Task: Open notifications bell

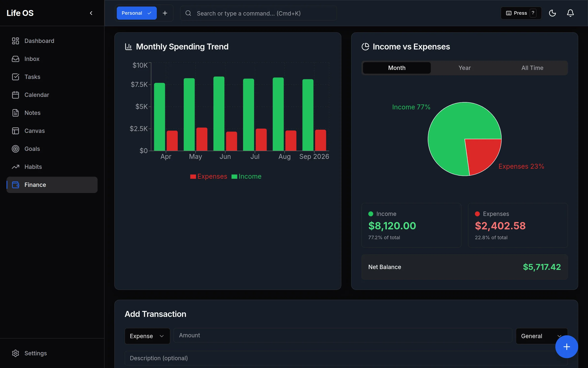Action: (570, 13)
